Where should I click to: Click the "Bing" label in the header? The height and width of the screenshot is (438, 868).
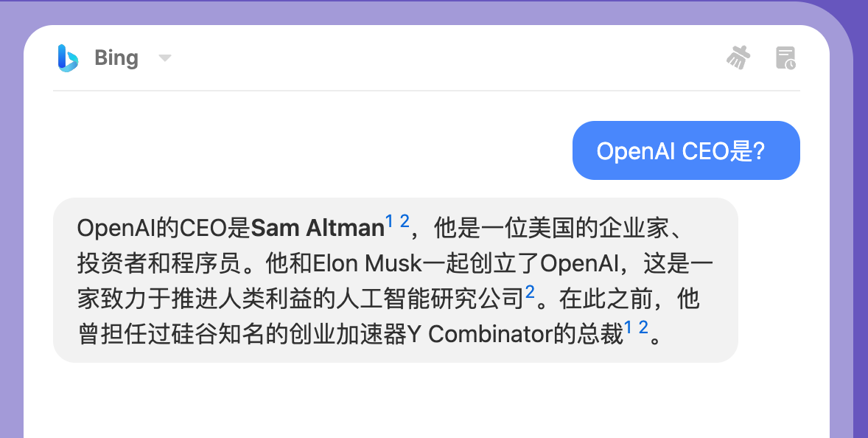click(116, 58)
